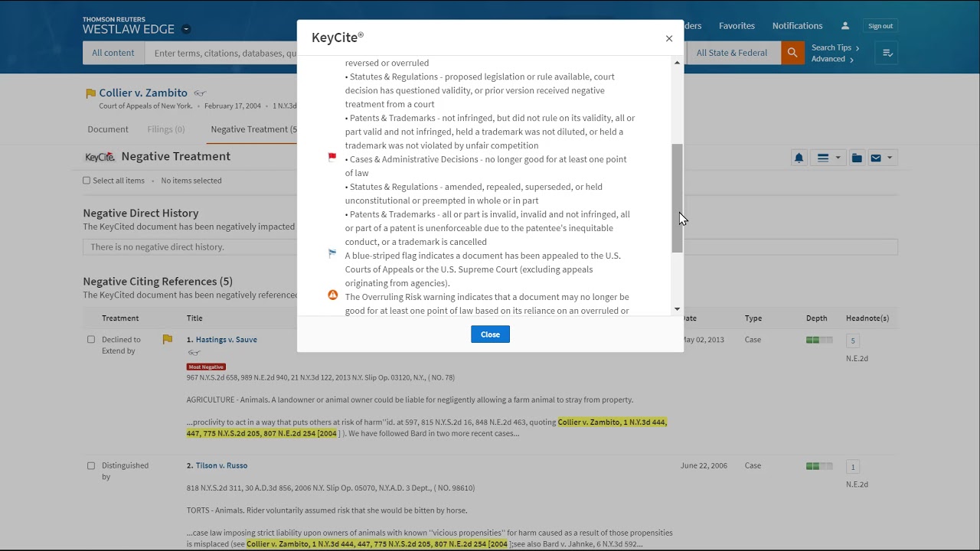The height and width of the screenshot is (551, 980).
Task: Click the dialog scrollbar up arrow
Action: click(x=677, y=63)
